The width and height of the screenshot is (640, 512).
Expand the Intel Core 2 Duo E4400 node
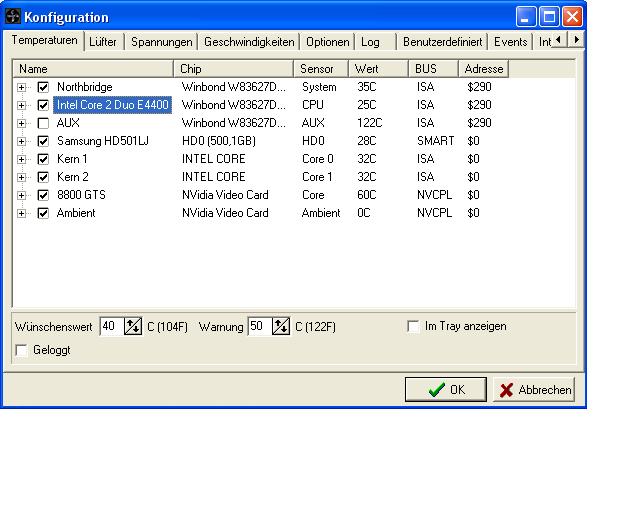[21, 105]
